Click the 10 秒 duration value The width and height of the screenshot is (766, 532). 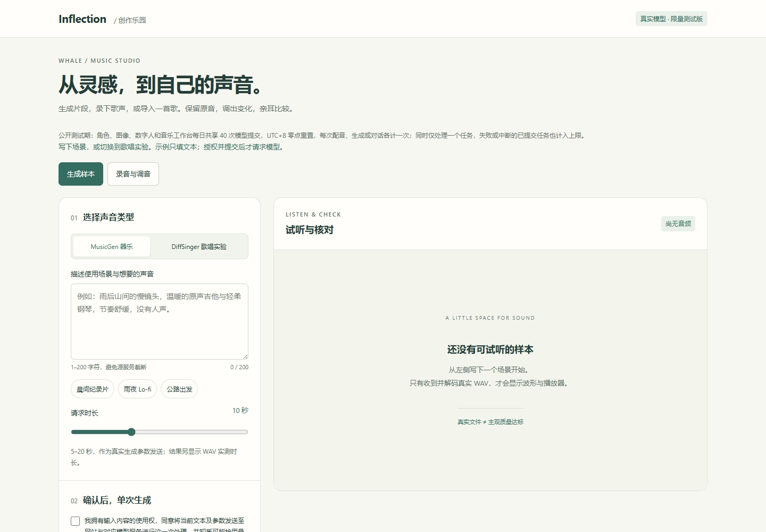click(240, 410)
